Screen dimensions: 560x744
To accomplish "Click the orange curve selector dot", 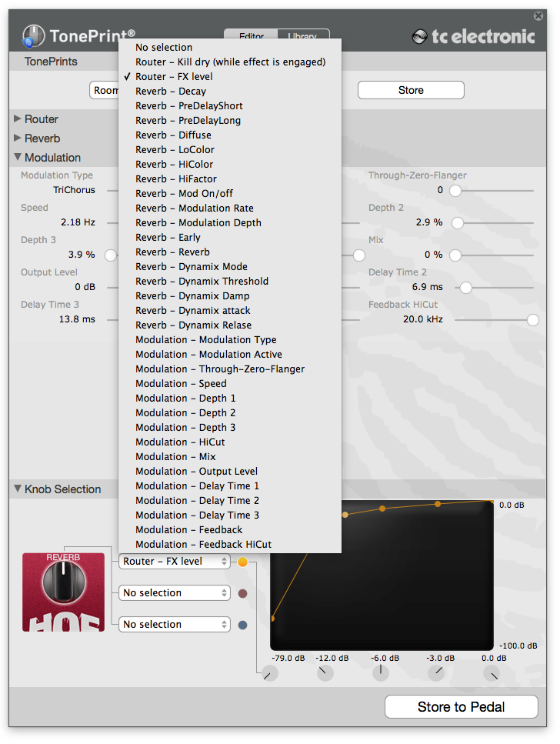I will [x=243, y=562].
